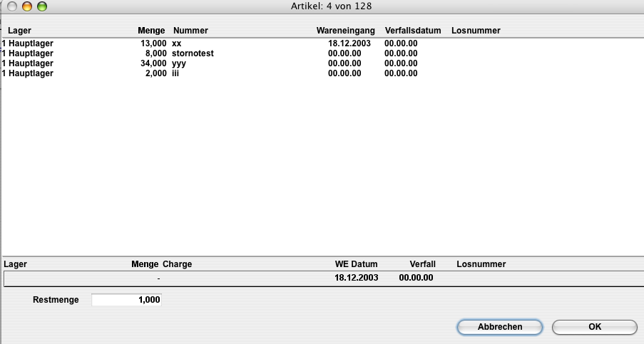Click the Verfall value 00.00.00 in lower row
Image resolution: width=644 pixels, height=344 pixels.
pyautogui.click(x=416, y=278)
